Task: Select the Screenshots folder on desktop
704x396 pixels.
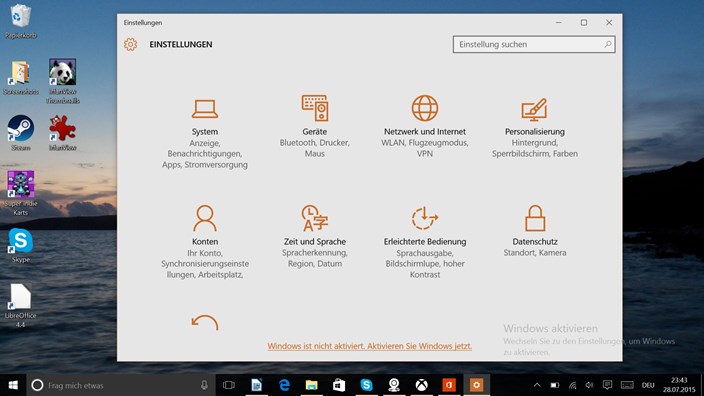Action: point(21,78)
